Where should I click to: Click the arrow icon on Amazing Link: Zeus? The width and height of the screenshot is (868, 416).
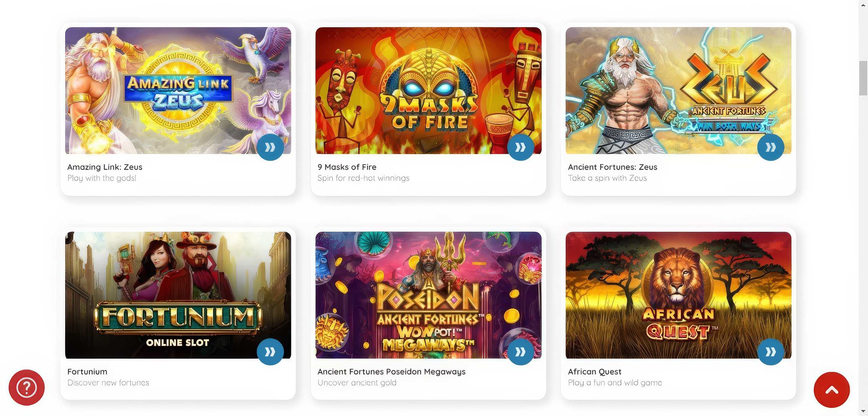(x=270, y=147)
